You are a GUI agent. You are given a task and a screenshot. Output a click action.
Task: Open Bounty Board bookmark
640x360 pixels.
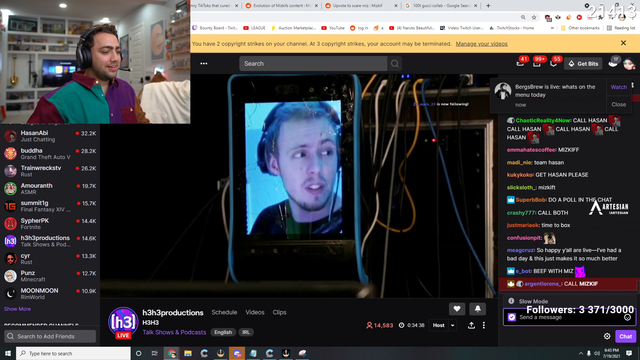tap(215, 28)
